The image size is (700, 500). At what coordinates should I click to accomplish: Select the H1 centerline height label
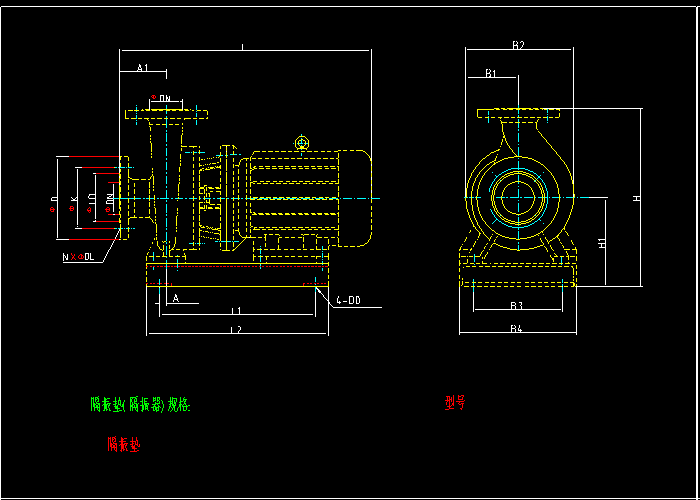[601, 243]
